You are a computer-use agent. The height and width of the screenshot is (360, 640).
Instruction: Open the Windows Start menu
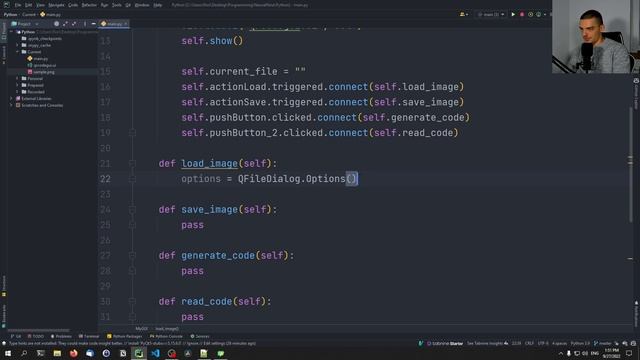coord(8,353)
